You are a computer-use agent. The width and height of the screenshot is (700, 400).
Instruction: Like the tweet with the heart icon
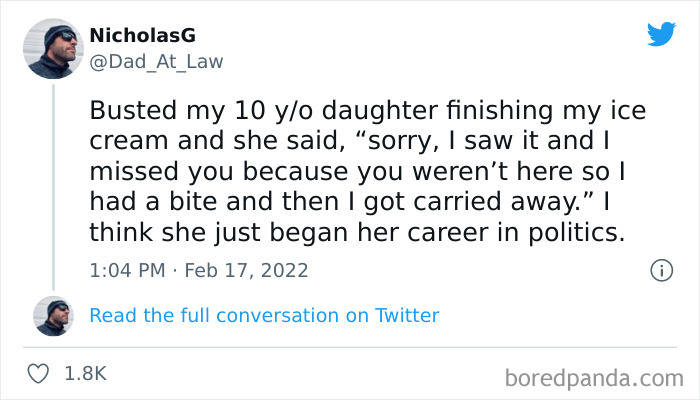(x=40, y=373)
